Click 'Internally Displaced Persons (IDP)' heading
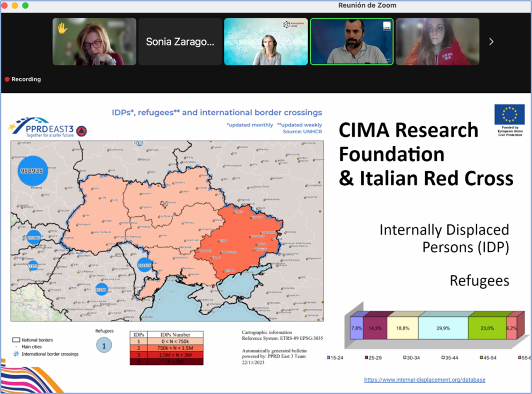The width and height of the screenshot is (532, 394). click(444, 238)
